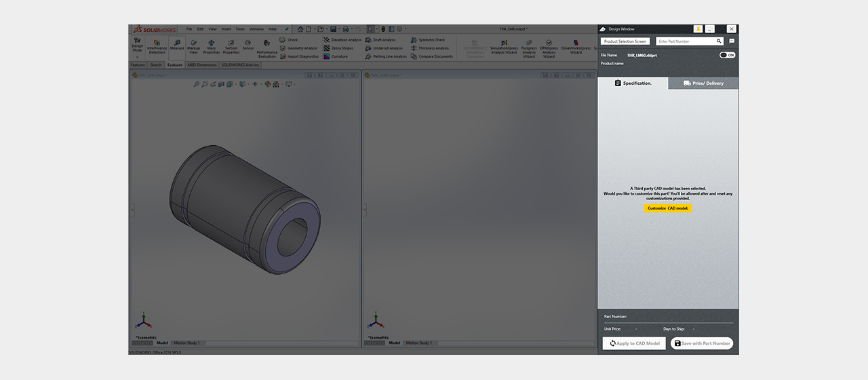Screen dimensions: 868x380
Task: Switch to the Sketch ribbon tab
Action: tap(156, 65)
